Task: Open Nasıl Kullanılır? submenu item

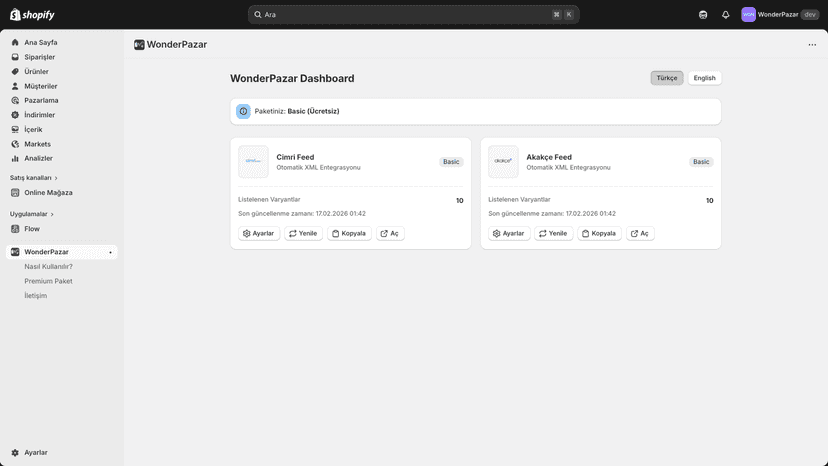Action: point(49,267)
